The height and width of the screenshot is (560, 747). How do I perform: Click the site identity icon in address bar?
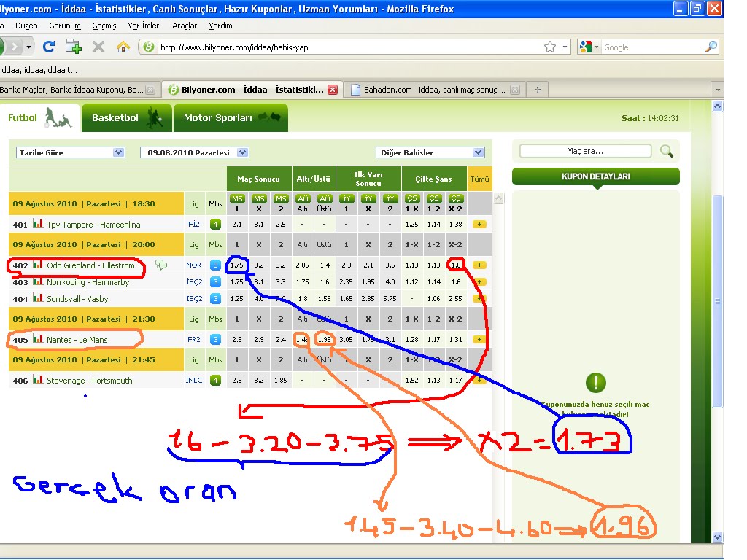point(149,47)
